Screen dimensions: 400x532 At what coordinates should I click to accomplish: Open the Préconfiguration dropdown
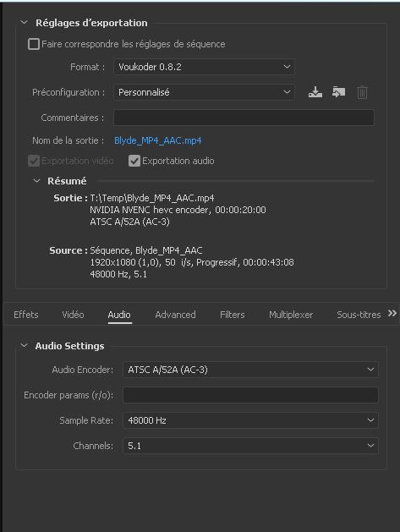tap(204, 92)
